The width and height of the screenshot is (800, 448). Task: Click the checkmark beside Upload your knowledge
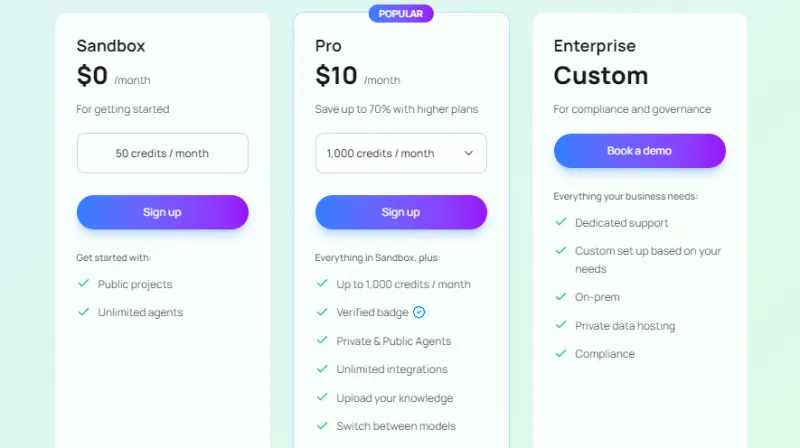(322, 397)
